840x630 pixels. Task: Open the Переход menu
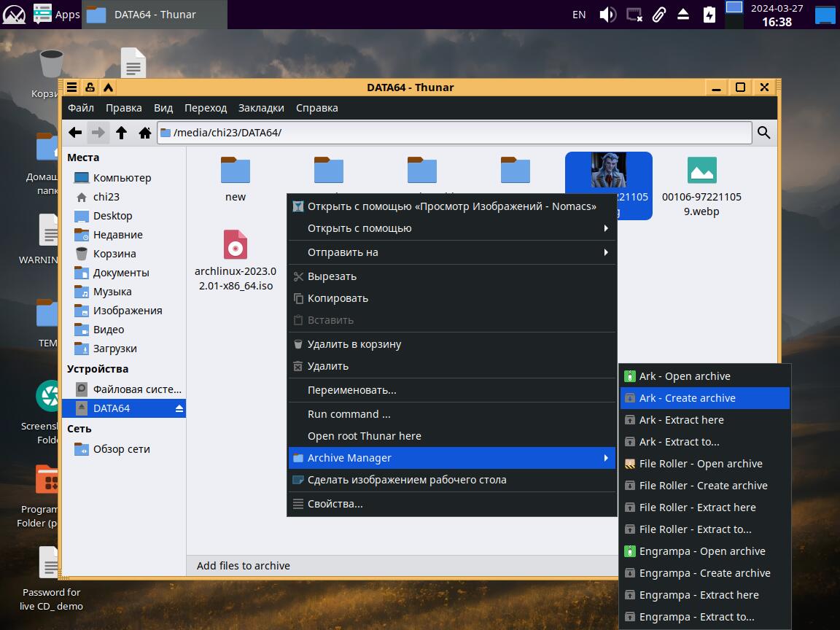(x=206, y=108)
